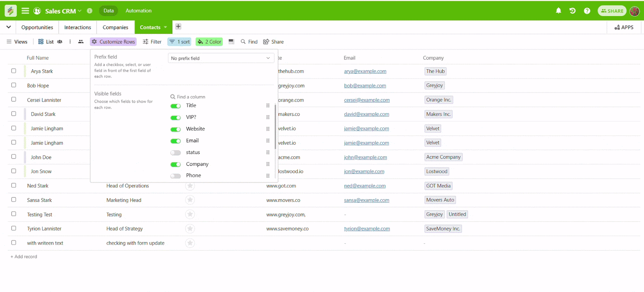Click the SHARE button
Image resolution: width=644 pixels, height=292 pixels.
(x=612, y=11)
